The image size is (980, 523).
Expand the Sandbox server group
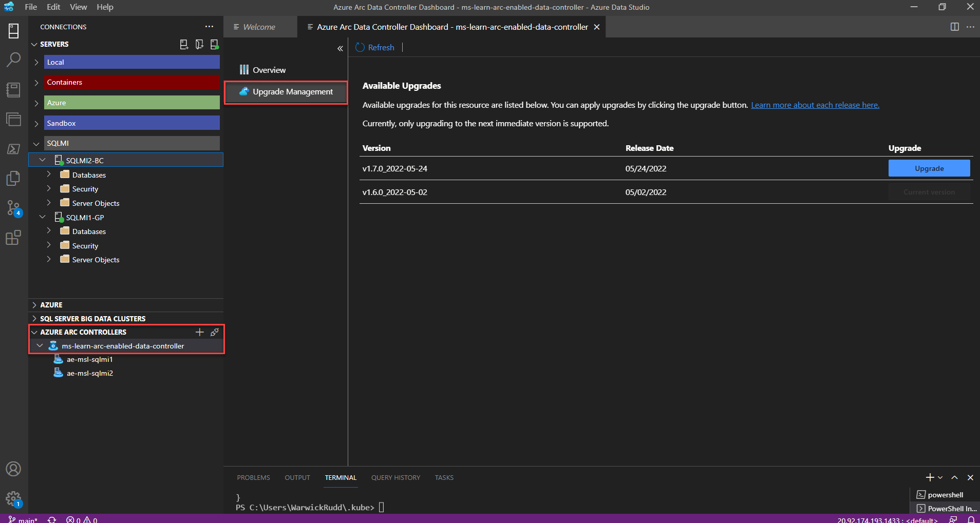tap(36, 123)
